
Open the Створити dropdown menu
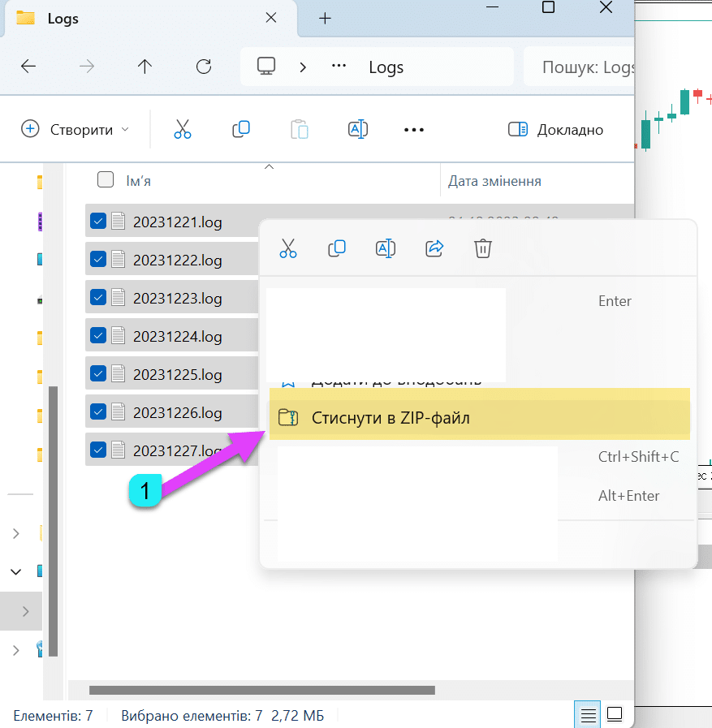[x=76, y=129]
